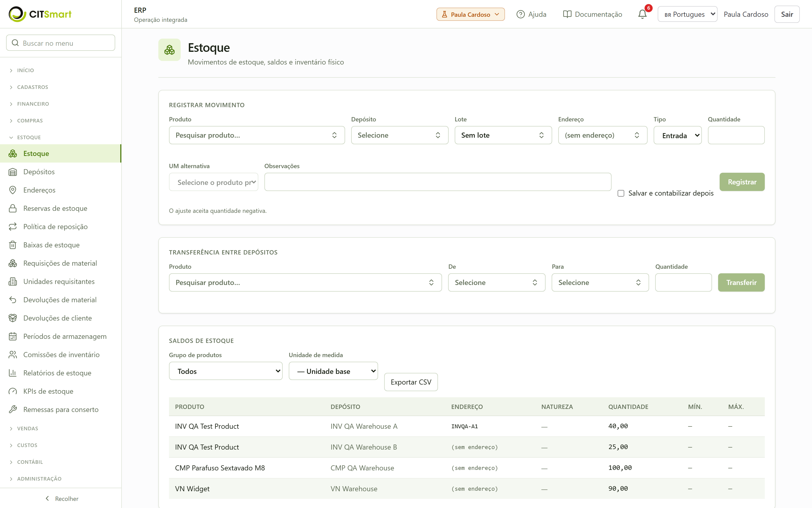
Task: Open KPIs de estoque gauge item
Action: pyautogui.click(x=61, y=391)
